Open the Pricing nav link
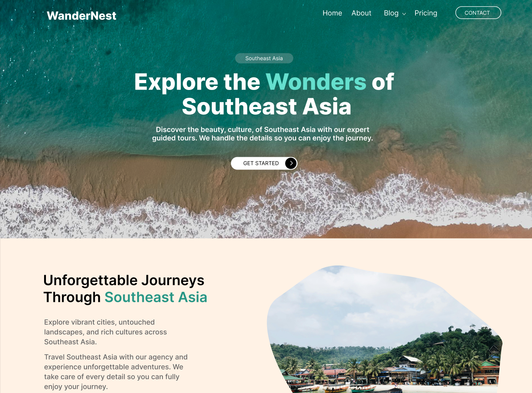 pos(426,13)
